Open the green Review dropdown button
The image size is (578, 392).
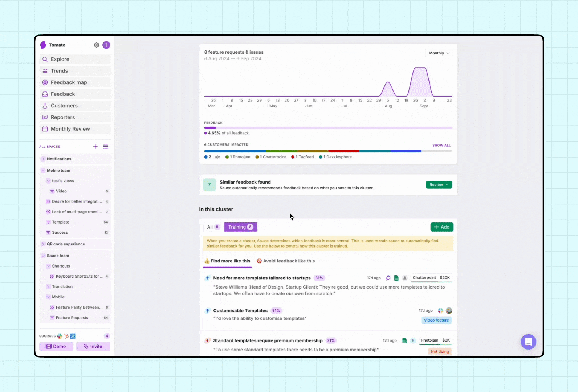point(439,185)
